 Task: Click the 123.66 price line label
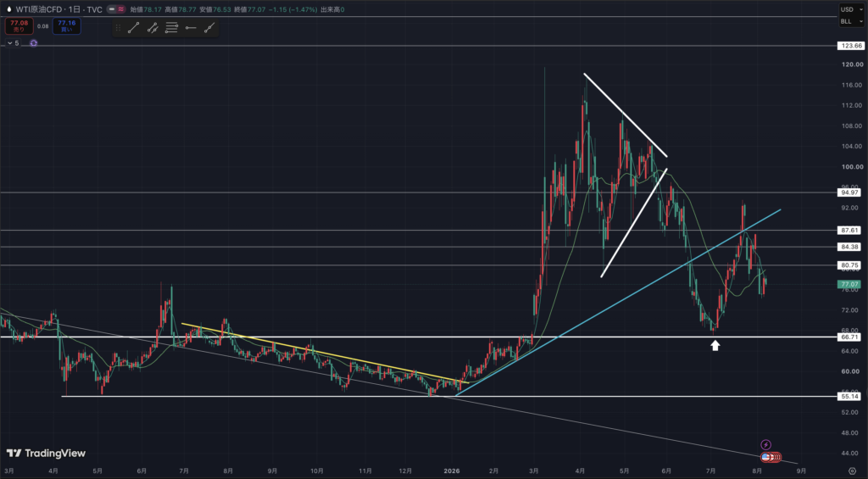tap(851, 46)
